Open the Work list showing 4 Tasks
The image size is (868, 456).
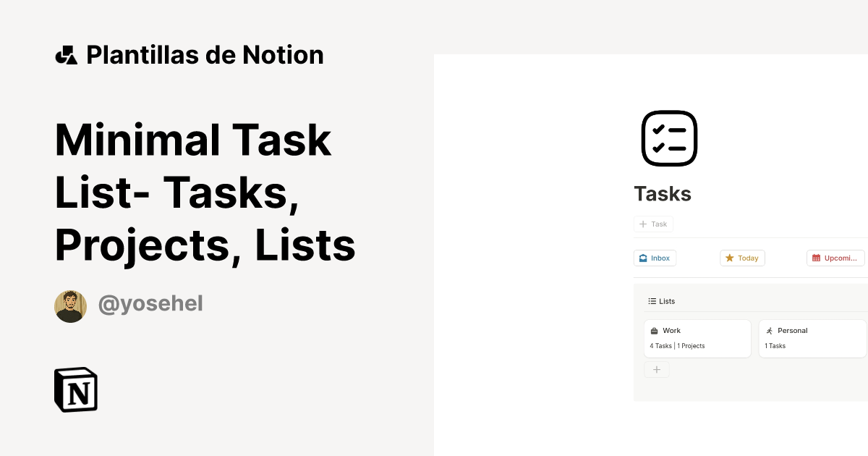697,338
